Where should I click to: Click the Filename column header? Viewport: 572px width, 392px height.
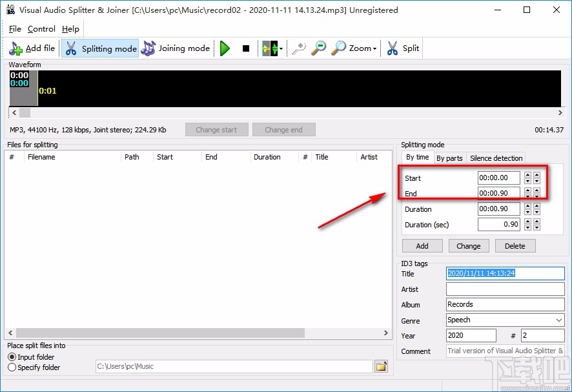[72, 157]
